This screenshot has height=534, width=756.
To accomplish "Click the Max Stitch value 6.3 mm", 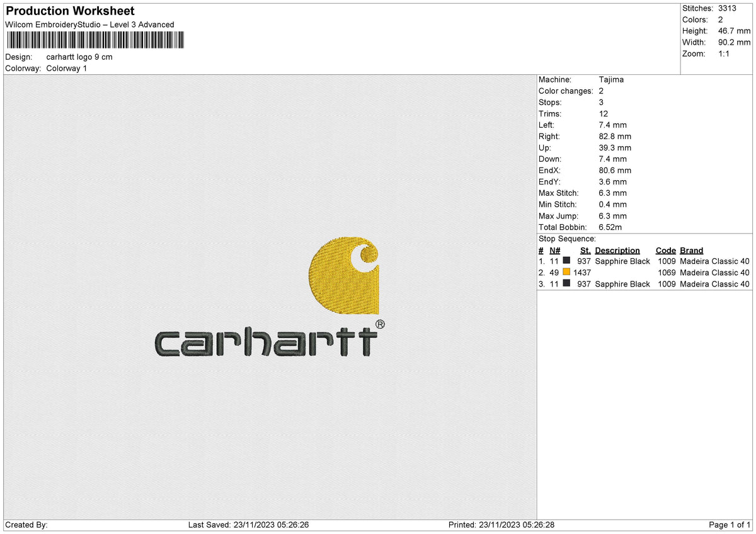I will point(612,193).
